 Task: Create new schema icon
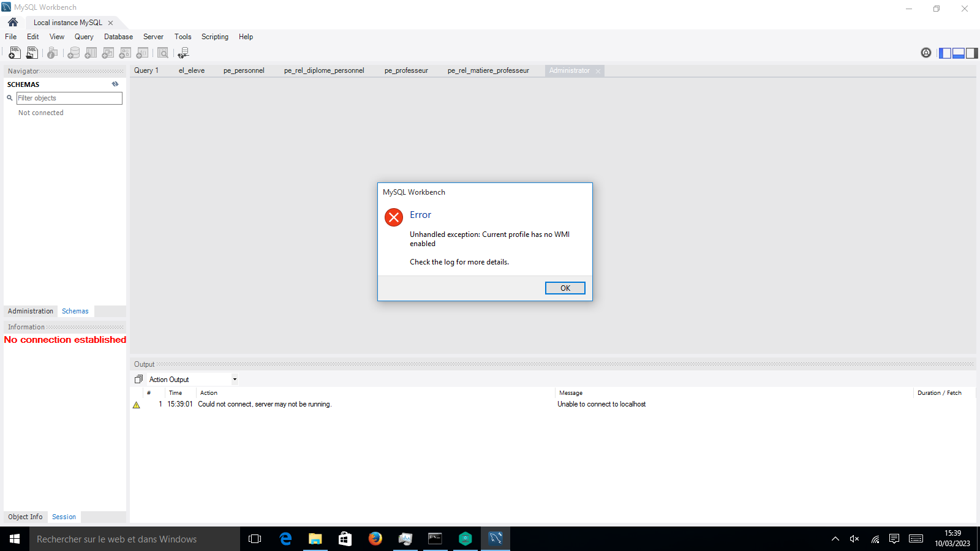coord(73,53)
